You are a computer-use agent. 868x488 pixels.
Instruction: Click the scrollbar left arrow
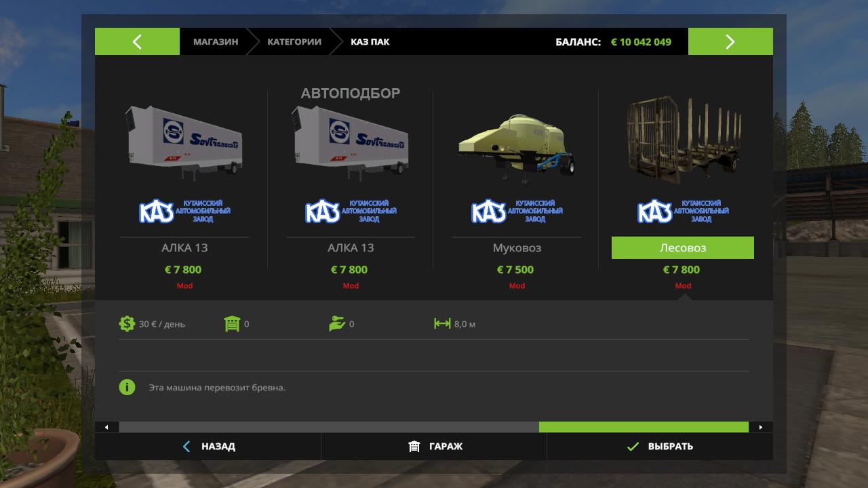pos(106,427)
